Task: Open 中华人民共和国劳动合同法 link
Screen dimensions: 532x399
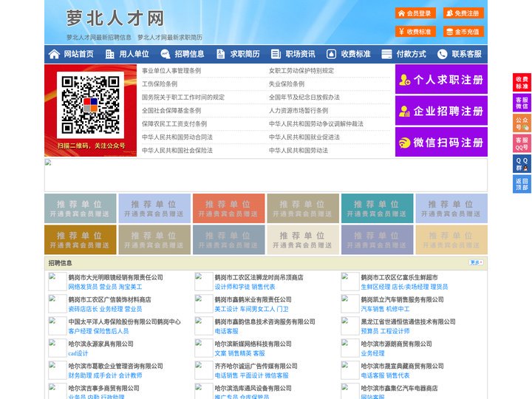Action: [x=177, y=137]
